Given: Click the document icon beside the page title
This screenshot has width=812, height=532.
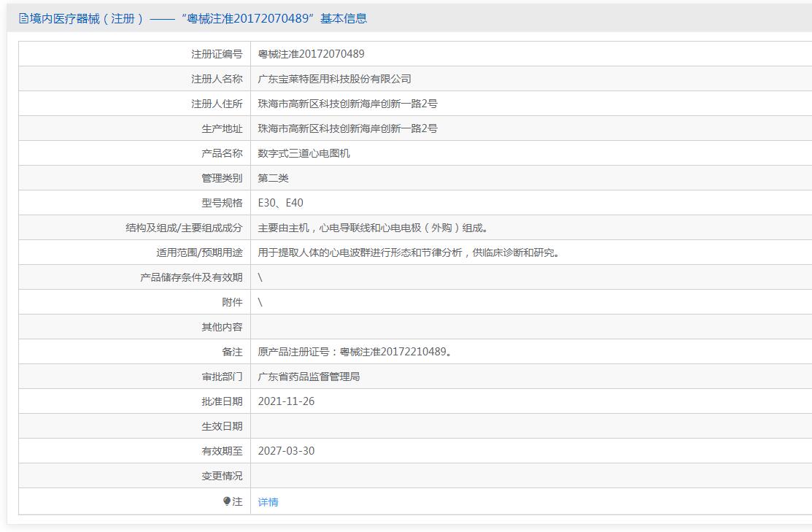Looking at the screenshot, I should (x=23, y=19).
